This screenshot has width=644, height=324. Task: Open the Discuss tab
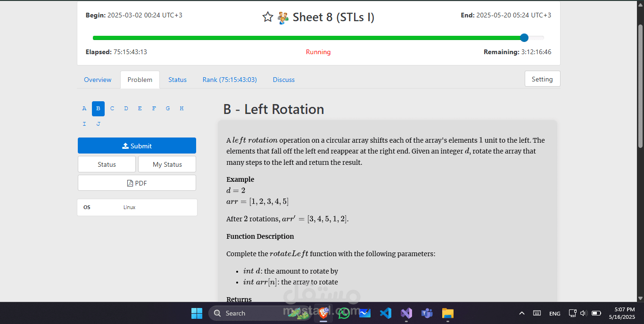click(283, 80)
